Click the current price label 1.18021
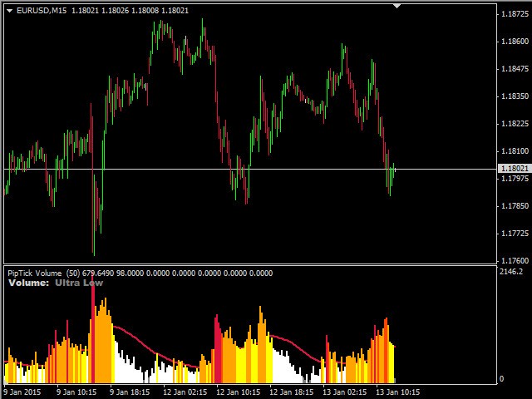 [x=513, y=169]
